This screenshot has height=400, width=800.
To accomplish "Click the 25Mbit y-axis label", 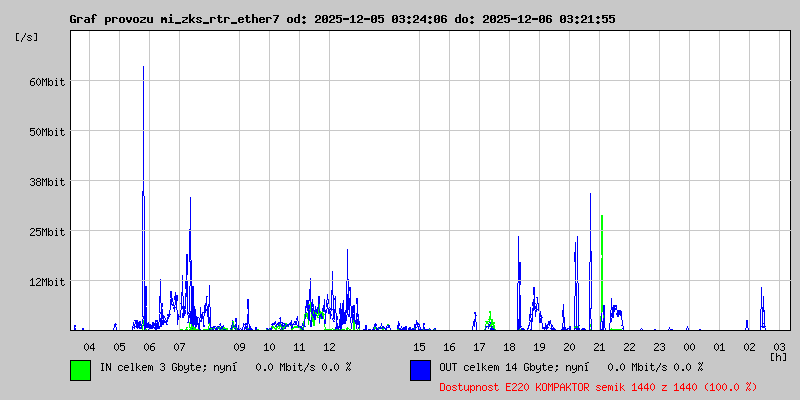I will [x=47, y=232].
